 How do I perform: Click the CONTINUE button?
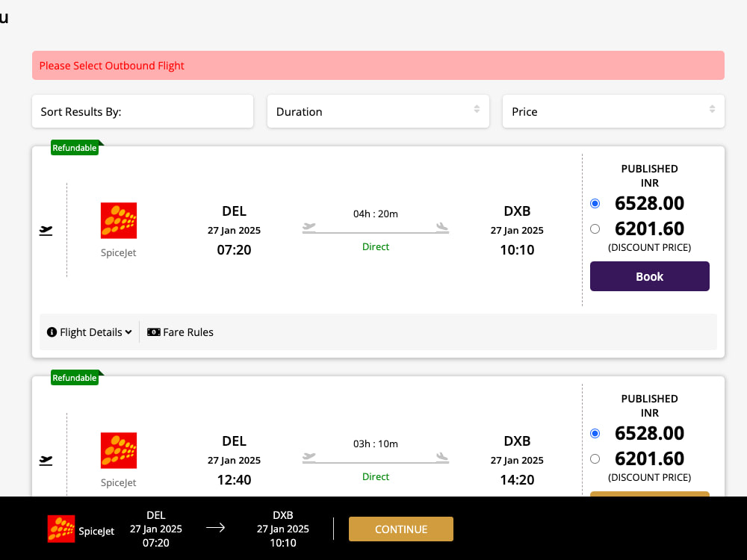[401, 529]
